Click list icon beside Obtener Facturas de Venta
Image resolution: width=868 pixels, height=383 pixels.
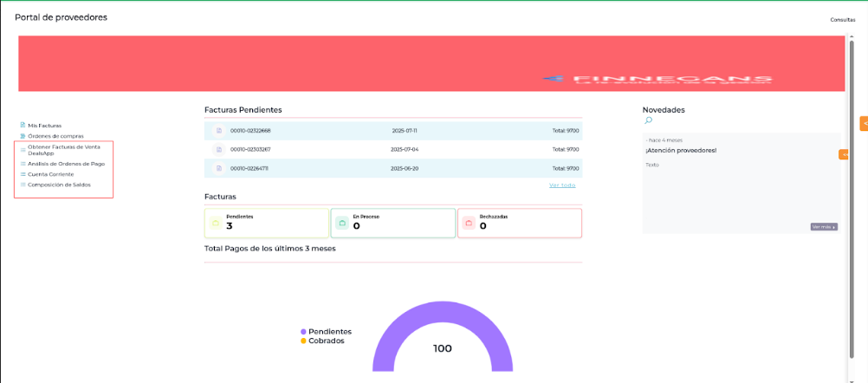[23, 150]
